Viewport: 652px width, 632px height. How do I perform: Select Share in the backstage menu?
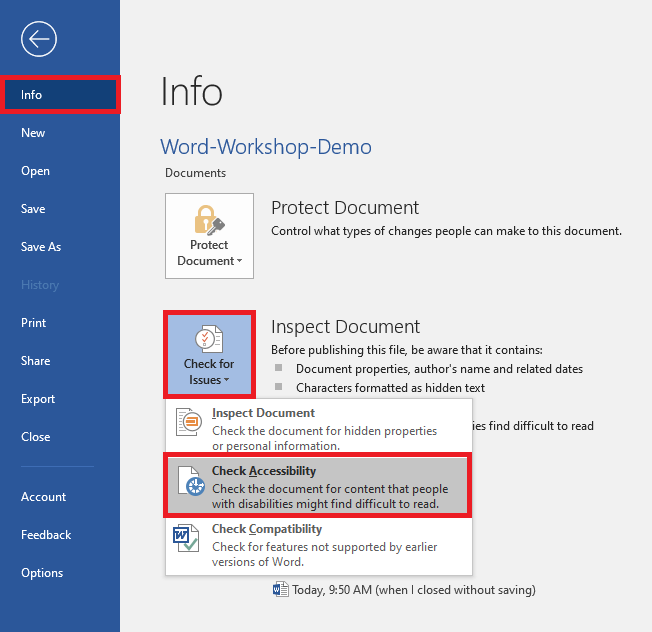coord(36,361)
